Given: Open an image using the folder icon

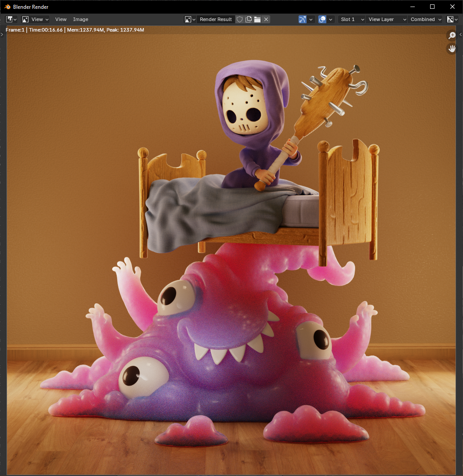Looking at the screenshot, I should (257, 19).
